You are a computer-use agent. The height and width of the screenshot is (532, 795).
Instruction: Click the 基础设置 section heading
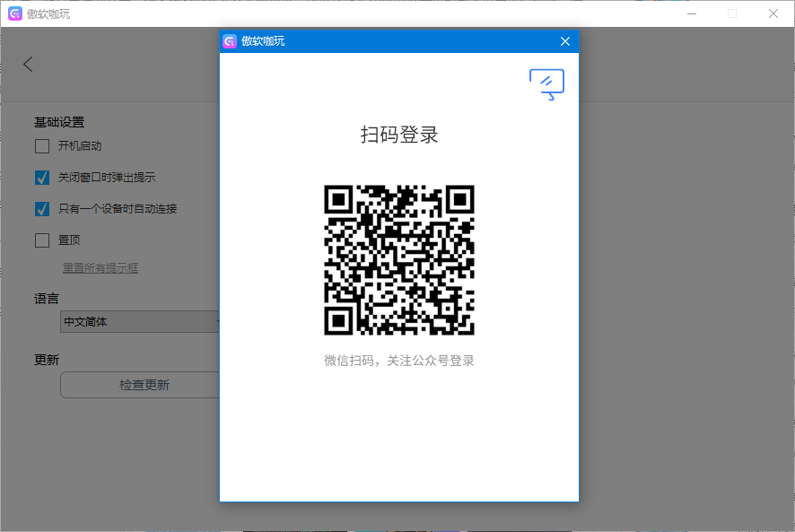[59, 122]
